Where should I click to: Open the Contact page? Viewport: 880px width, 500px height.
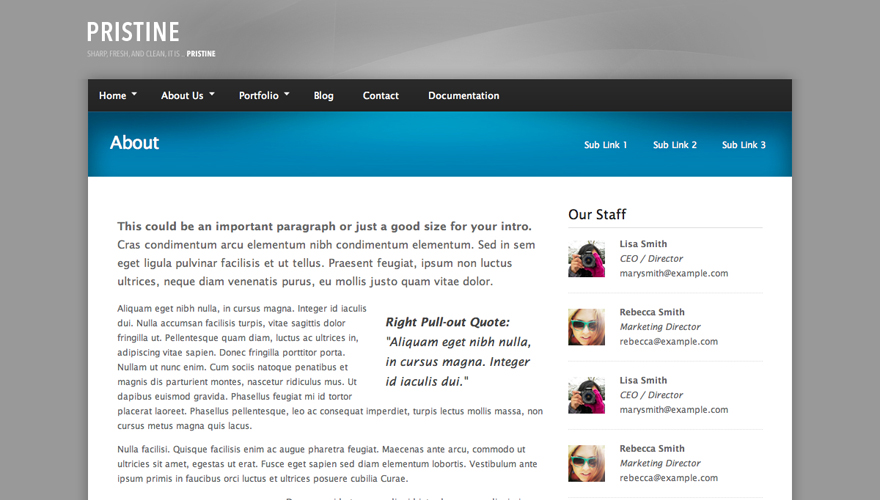[381, 96]
